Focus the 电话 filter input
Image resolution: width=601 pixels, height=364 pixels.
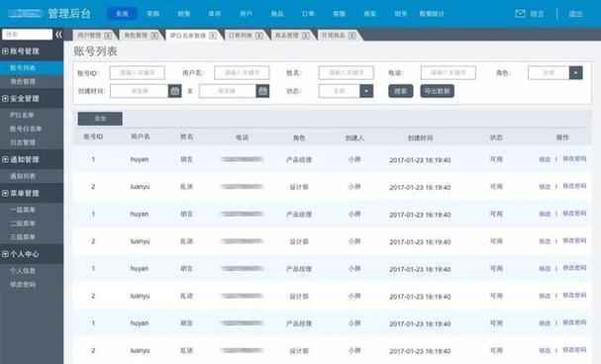click(x=449, y=73)
